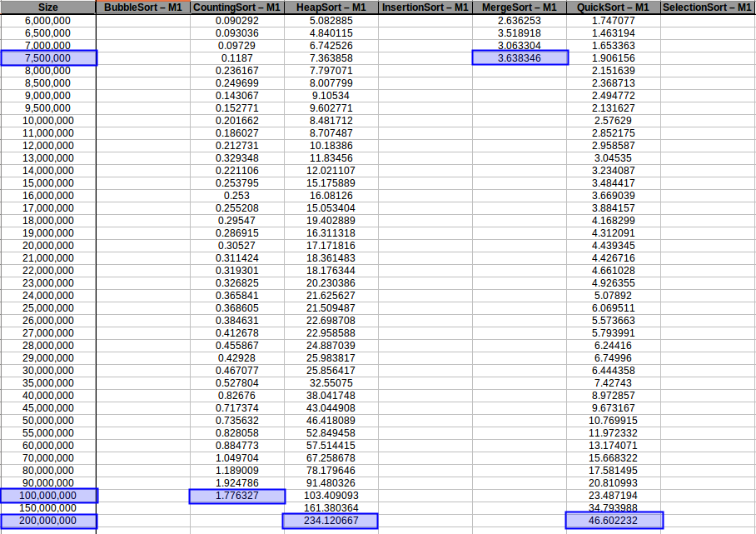Screen dimensions: 756x534
Task: Click HeapSort value 161.380364
Action: pyautogui.click(x=331, y=508)
